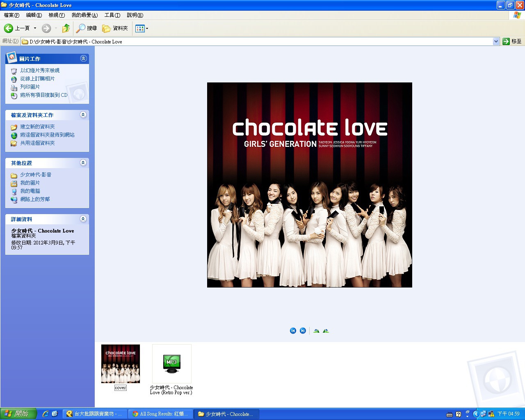Click the large Chocolate Love preview image
Viewport: 525px width, 420px height.
[x=310, y=185]
